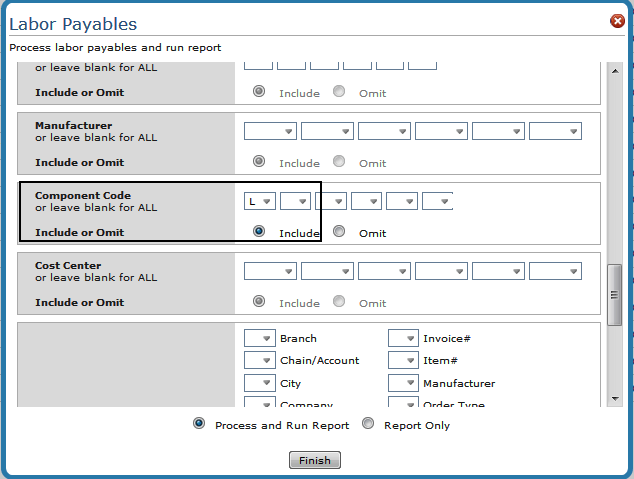Click the vertical scrollbar thumb
This screenshot has width=634, height=479.
(x=615, y=293)
